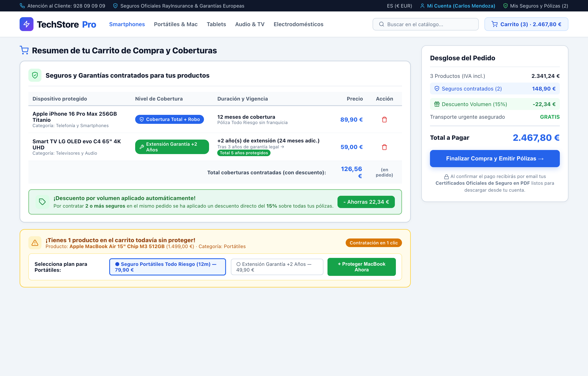This screenshot has width=588, height=376.
Task: Click the gift icon beside Descuento Volumen
Action: (437, 104)
